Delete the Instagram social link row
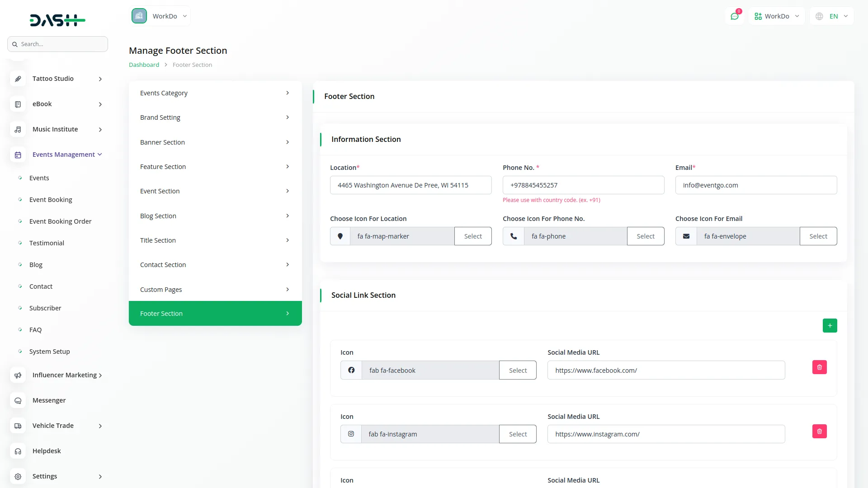This screenshot has width=868, height=488. [819, 432]
